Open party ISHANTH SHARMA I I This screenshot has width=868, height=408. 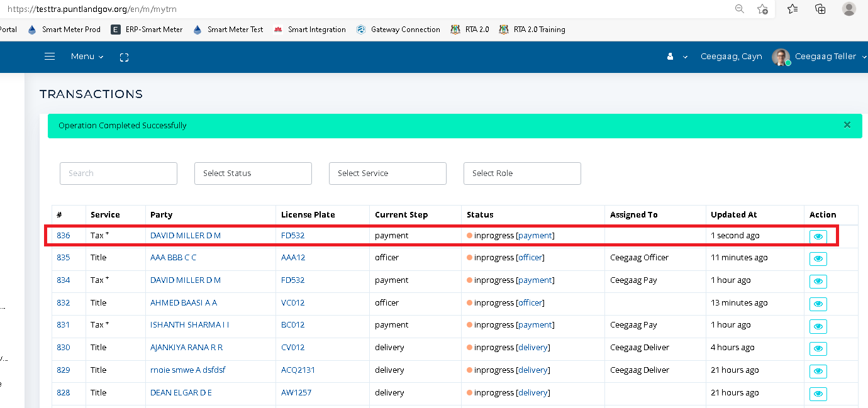tap(190, 324)
